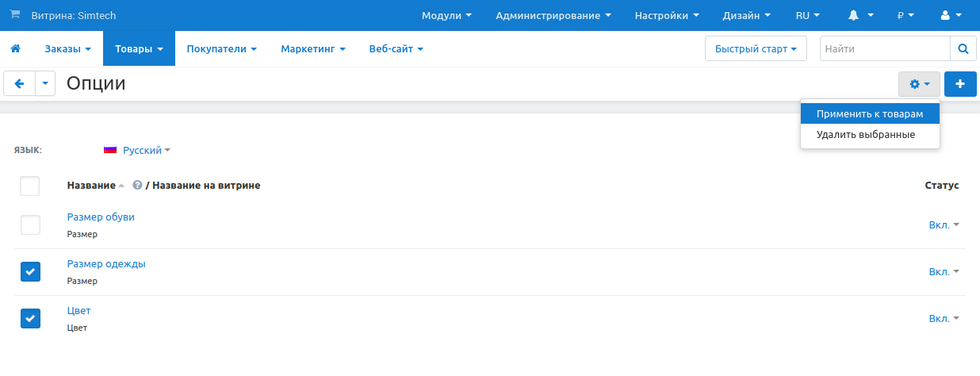Click the Найти search input field
This screenshot has height=376, width=980.
click(x=884, y=49)
